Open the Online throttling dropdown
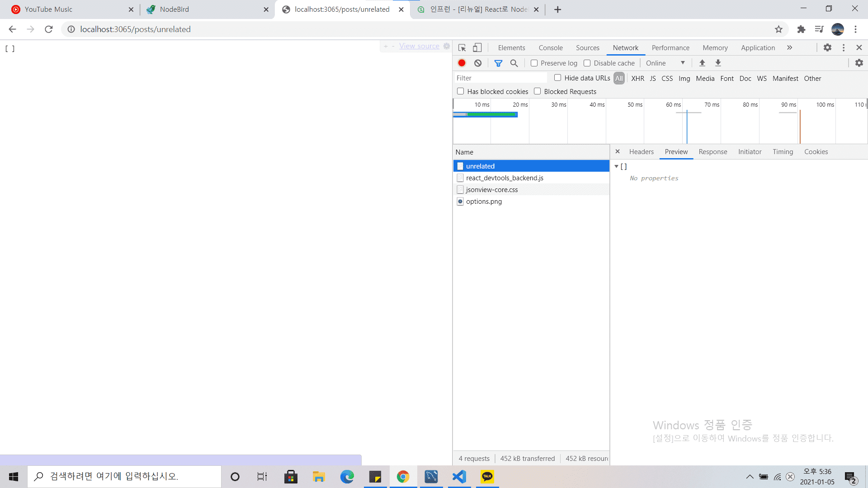Screen dimensions: 868x488 click(x=665, y=63)
